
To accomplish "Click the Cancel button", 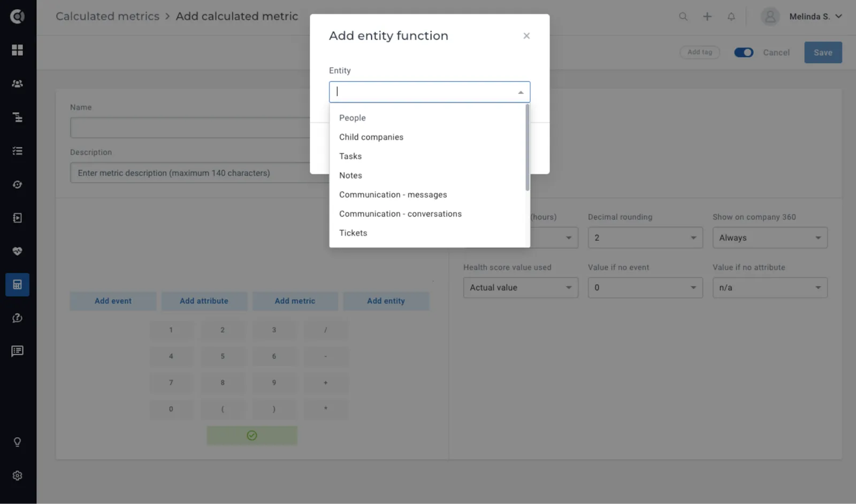I will (776, 52).
